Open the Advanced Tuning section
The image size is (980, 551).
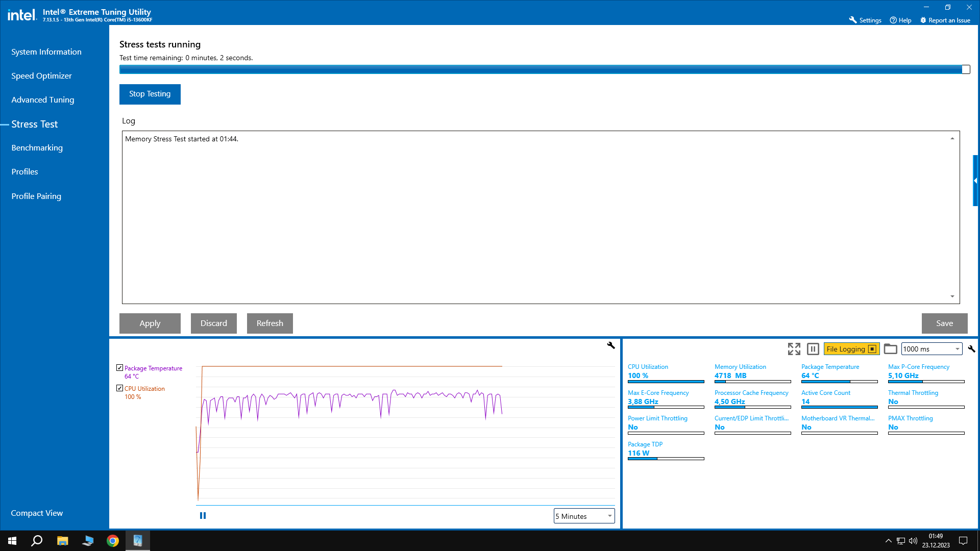[x=43, y=100]
